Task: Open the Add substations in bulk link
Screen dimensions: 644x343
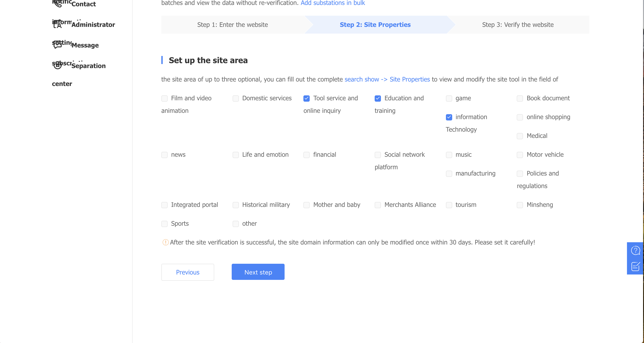Action: (x=333, y=3)
